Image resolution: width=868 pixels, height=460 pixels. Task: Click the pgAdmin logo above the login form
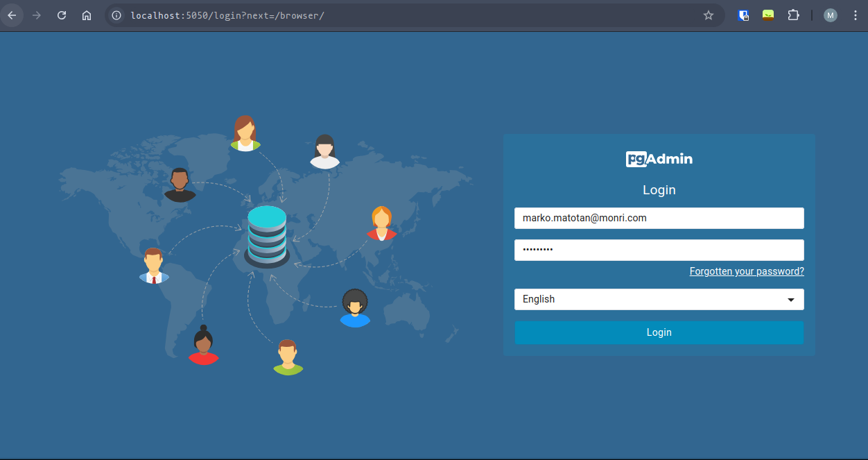coord(659,158)
